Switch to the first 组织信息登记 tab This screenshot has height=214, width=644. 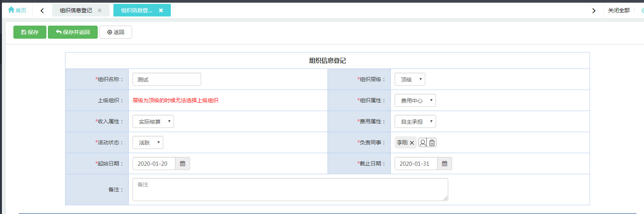75,10
